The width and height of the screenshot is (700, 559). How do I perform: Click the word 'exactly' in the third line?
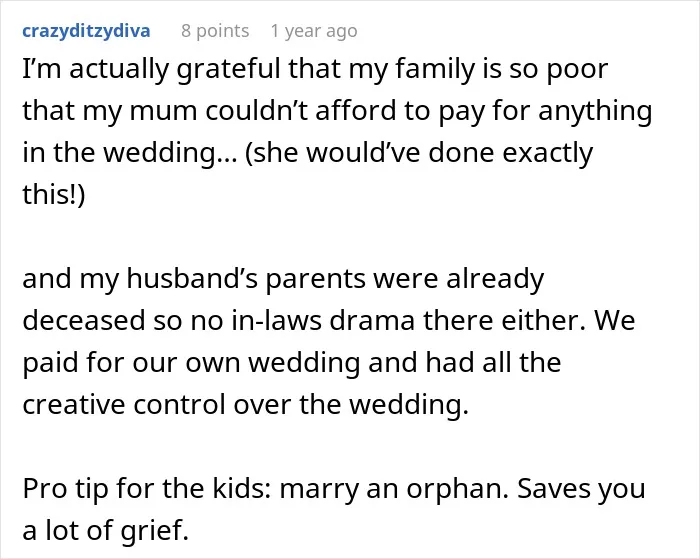click(x=548, y=154)
